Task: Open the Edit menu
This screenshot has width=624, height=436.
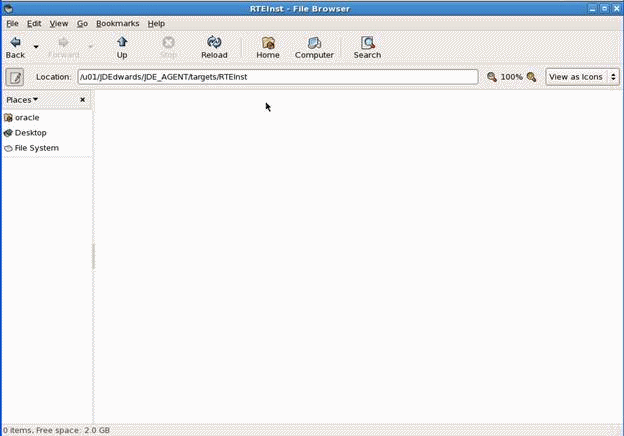Action: (34, 23)
